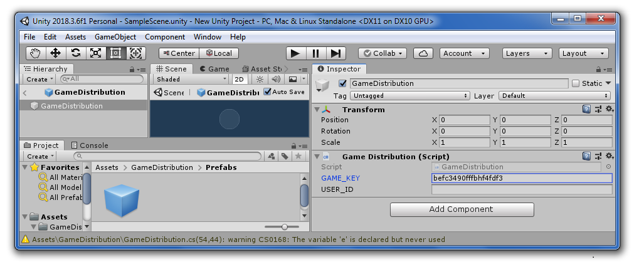This screenshot has height=274, width=644.
Task: Open Game Distribution script gear menu
Action: (610, 156)
